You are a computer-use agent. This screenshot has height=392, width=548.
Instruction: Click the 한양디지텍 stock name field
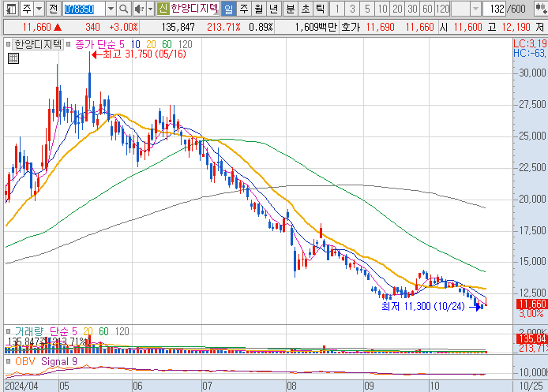194,9
